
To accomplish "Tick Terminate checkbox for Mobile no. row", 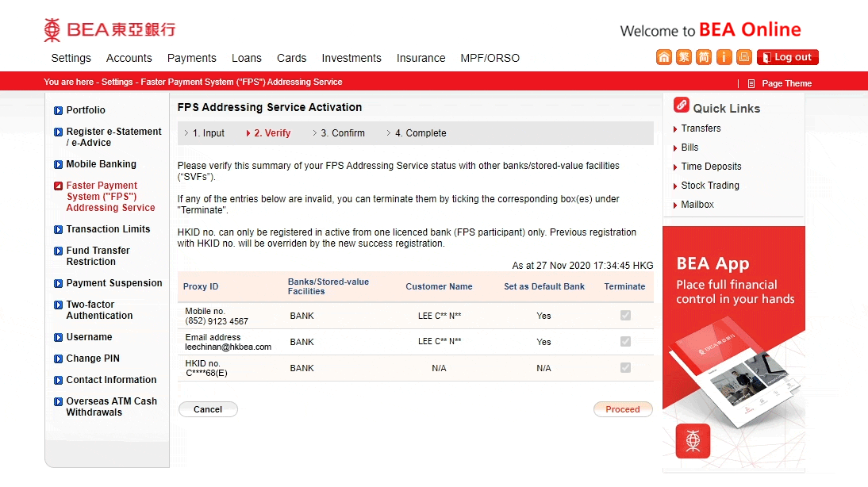I will (x=625, y=316).
